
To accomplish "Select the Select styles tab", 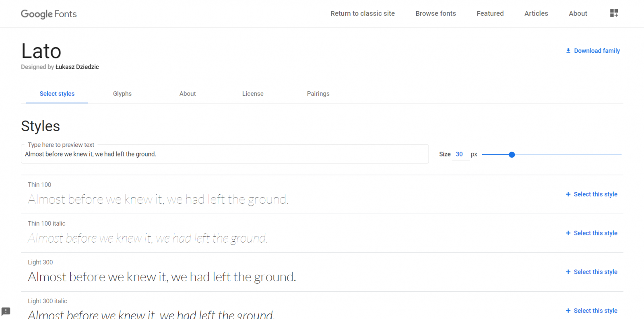I will point(57,94).
